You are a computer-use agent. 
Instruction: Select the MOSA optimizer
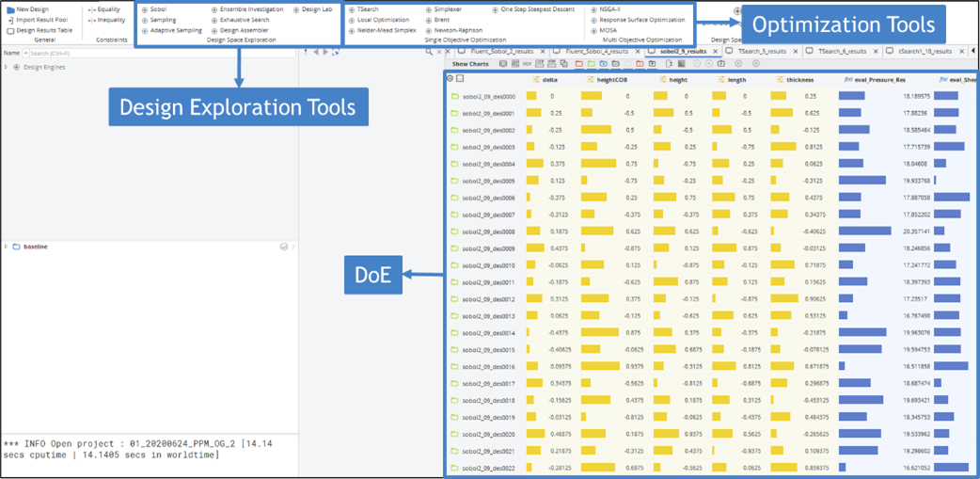(603, 30)
